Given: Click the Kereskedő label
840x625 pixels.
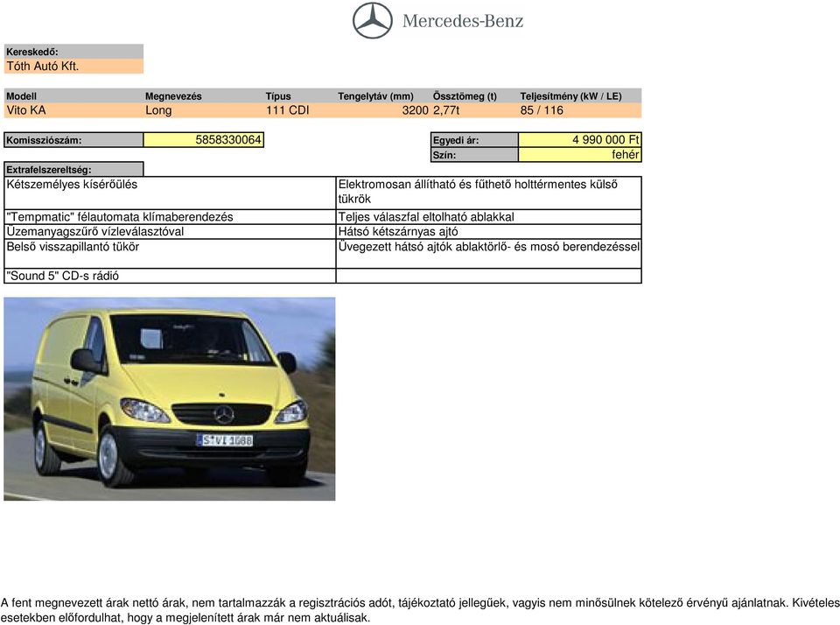Looking at the screenshot, I should tap(32, 52).
